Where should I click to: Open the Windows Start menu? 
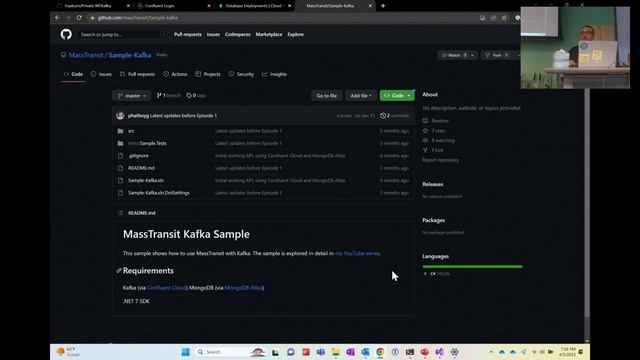(x=185, y=352)
